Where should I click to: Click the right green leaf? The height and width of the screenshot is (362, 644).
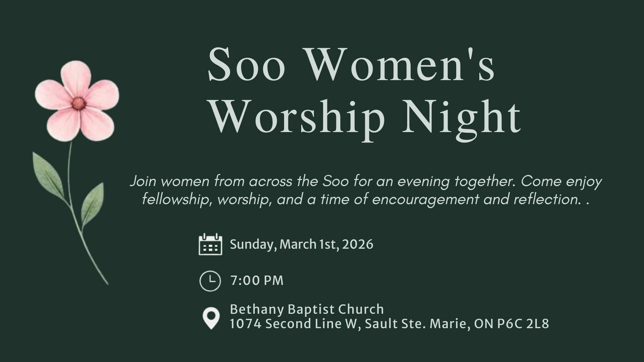[x=92, y=204]
